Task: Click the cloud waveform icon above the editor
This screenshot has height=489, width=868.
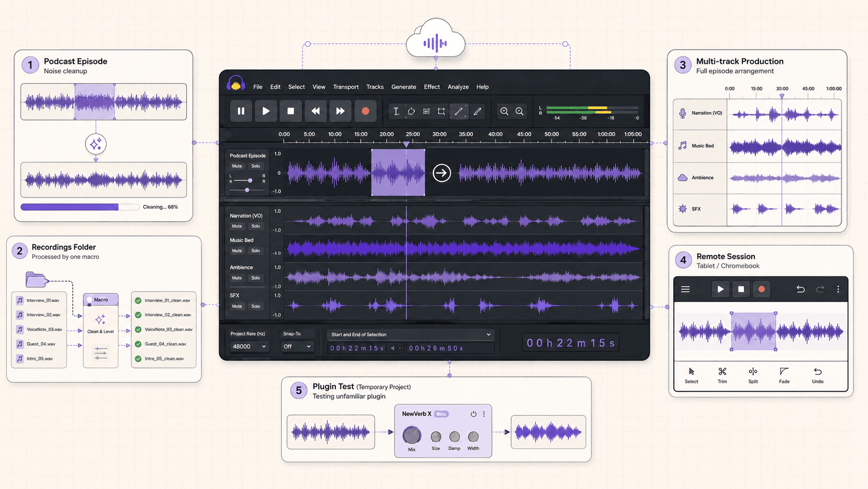Action: (436, 39)
